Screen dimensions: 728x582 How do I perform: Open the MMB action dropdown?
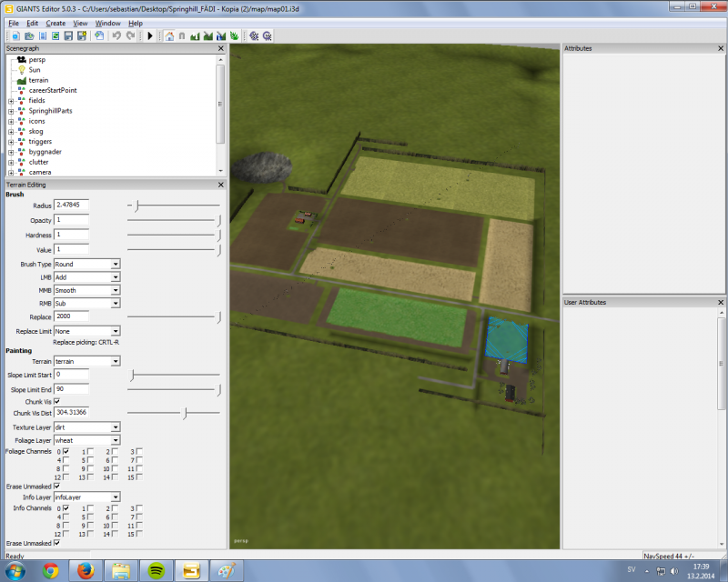86,290
